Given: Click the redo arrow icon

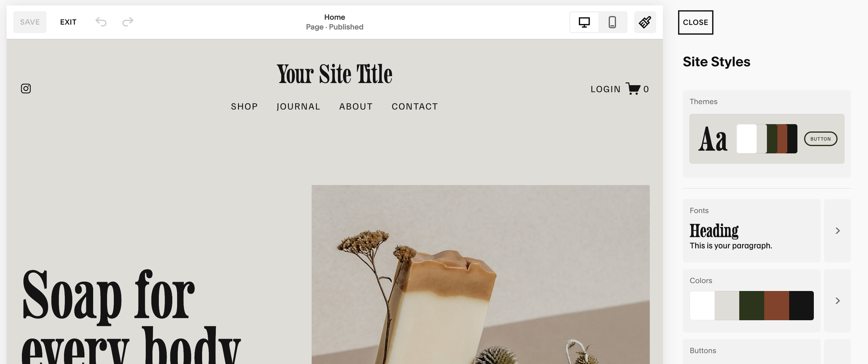Looking at the screenshot, I should 128,22.
